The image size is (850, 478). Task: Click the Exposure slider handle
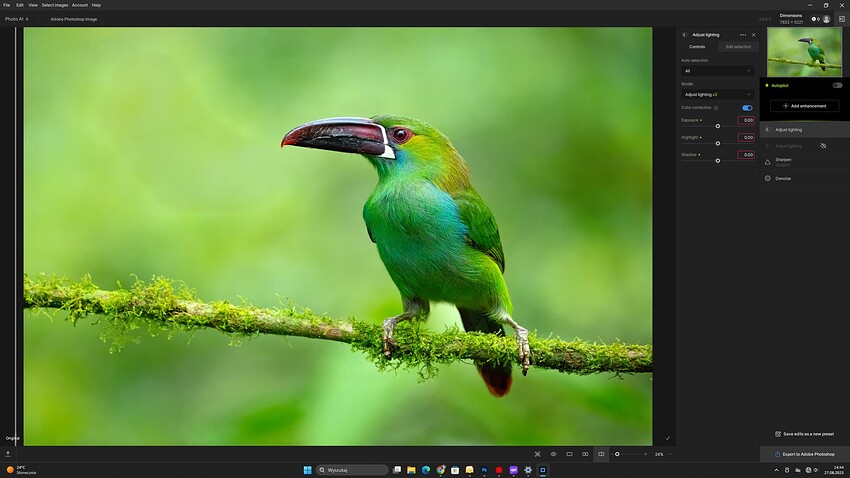717,126
